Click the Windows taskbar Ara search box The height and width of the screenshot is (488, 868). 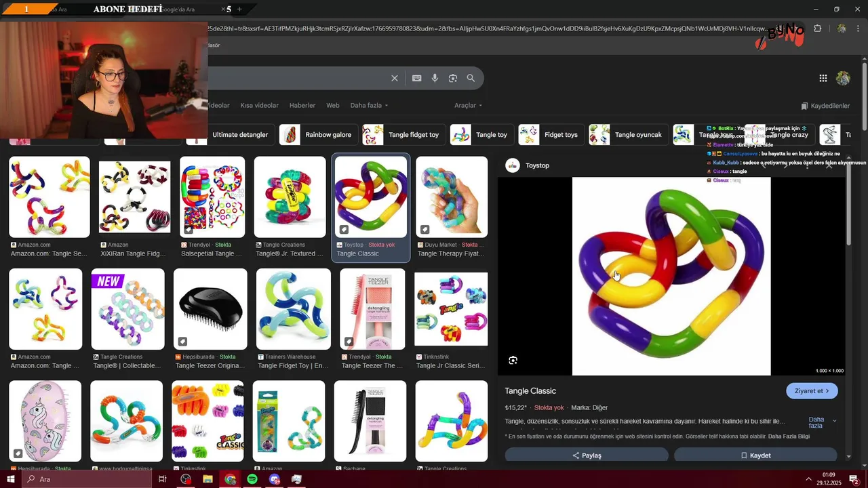pos(86,479)
